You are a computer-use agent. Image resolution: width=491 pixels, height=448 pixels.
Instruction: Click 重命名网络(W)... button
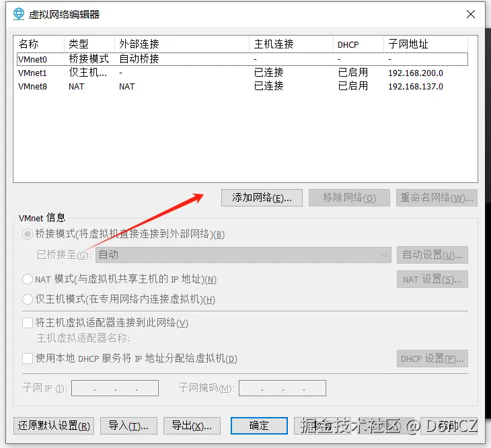coord(437,198)
